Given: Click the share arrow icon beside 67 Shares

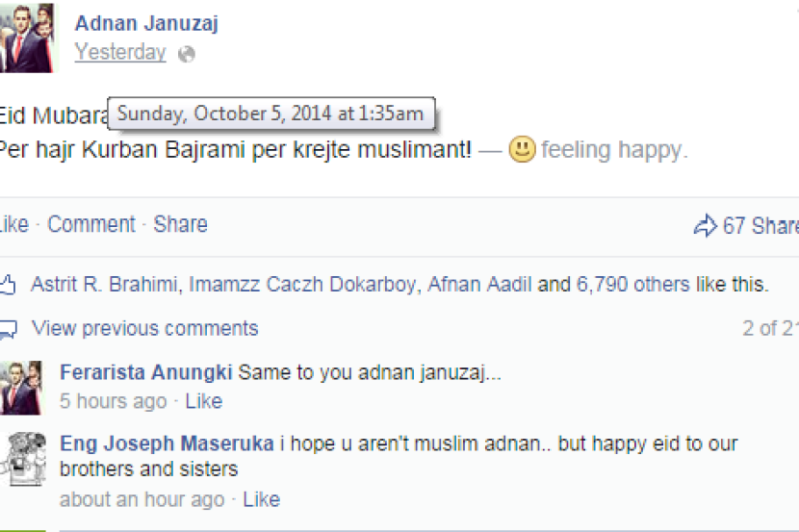Looking at the screenshot, I should 706,225.
